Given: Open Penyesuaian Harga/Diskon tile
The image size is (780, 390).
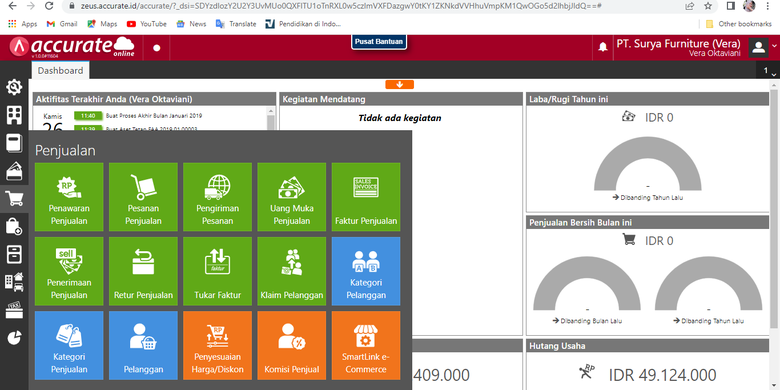Looking at the screenshot, I should point(217,345).
